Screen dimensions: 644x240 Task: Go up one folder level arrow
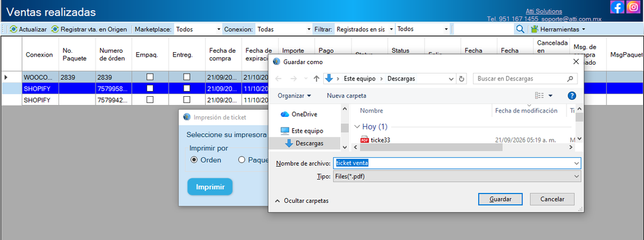[316, 79]
